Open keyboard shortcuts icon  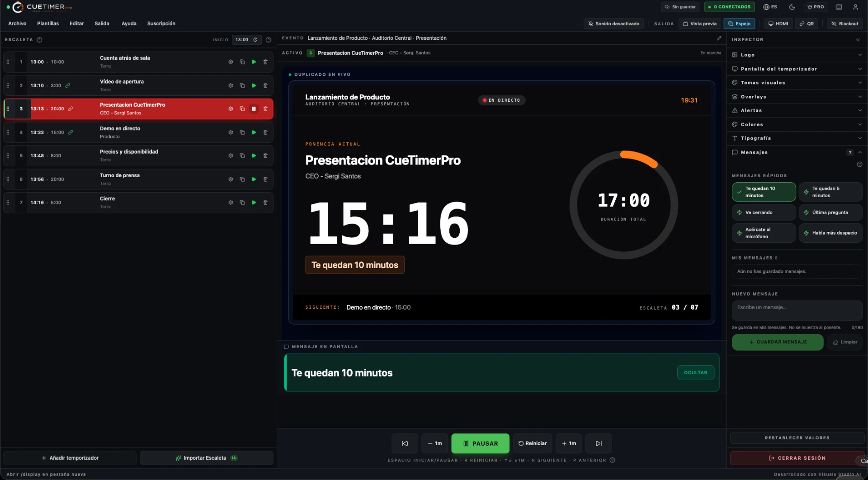pyautogui.click(x=839, y=7)
